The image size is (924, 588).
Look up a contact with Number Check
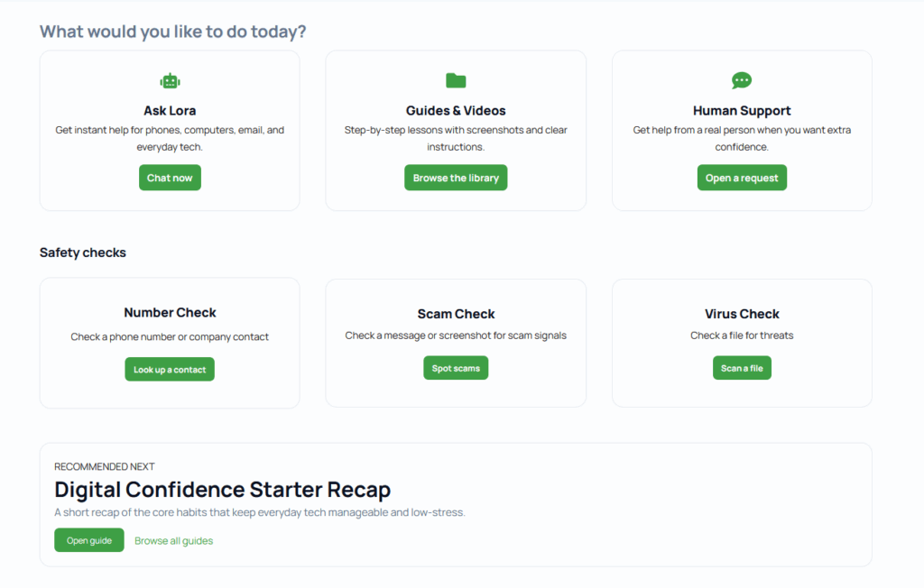170,369
